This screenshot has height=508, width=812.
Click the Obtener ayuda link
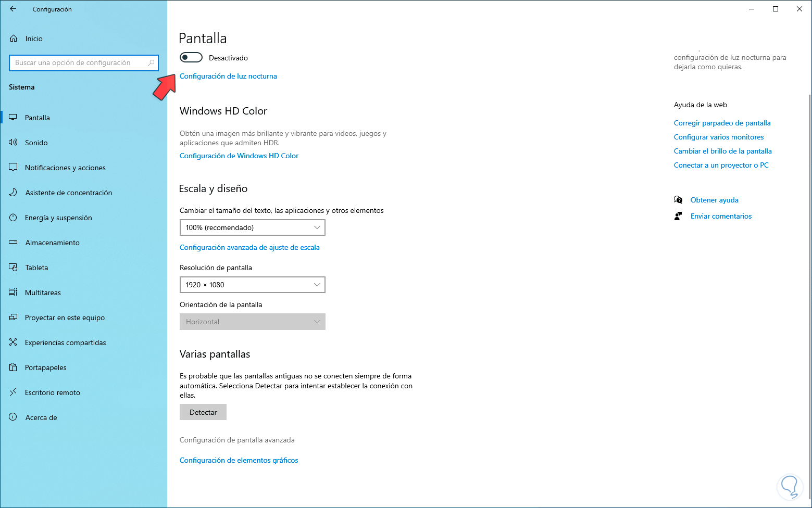click(715, 200)
